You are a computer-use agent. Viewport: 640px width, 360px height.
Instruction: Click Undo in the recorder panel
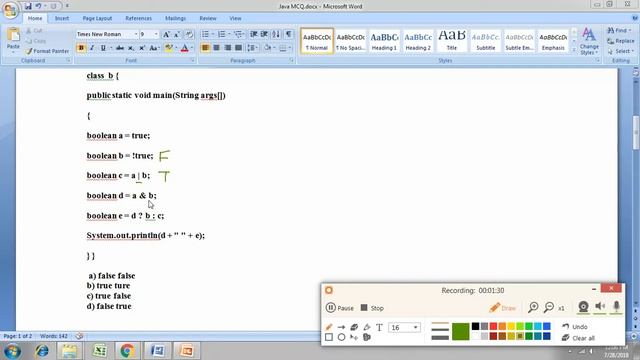click(x=574, y=327)
